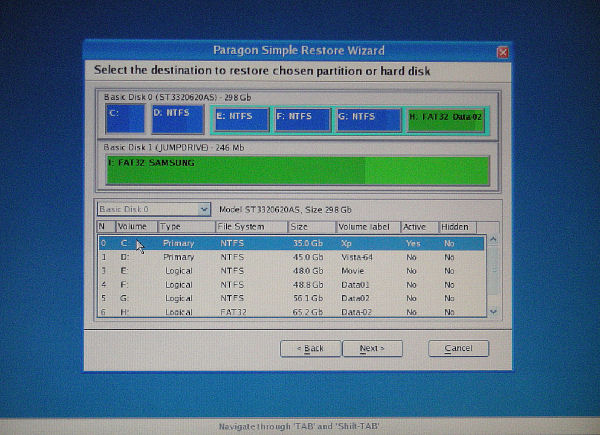Select the F: Data01 partition row
Viewport: 600px width, 435px height.
290,285
